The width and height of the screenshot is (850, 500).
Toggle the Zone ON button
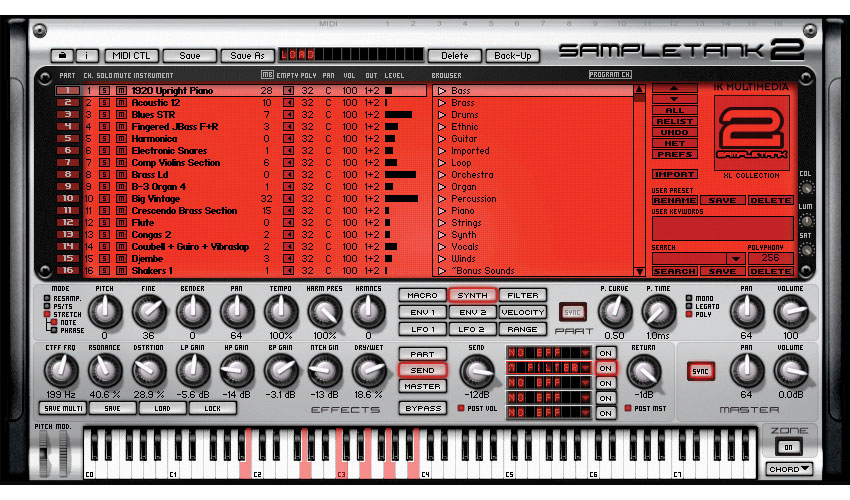pos(788,447)
